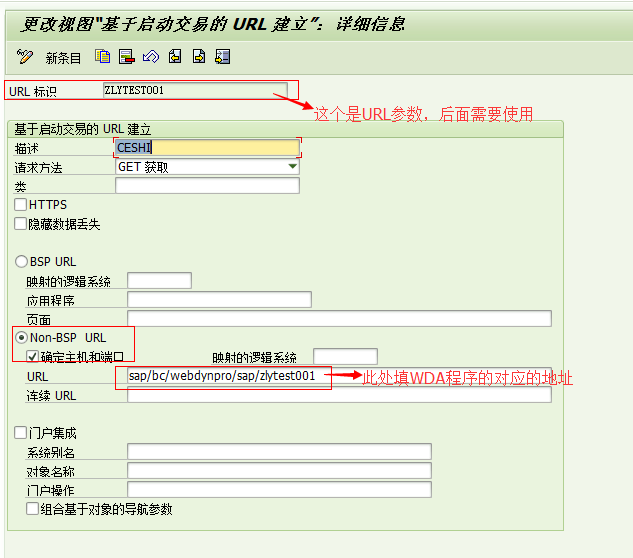Uncheck the 确定主机和端口 checkbox
The height and width of the screenshot is (558, 633).
coord(32,357)
